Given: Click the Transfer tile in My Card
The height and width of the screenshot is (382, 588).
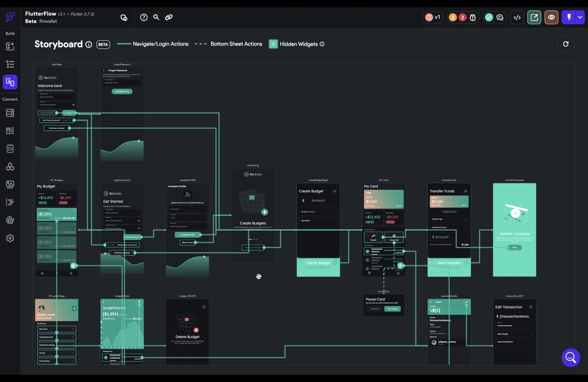Looking at the screenshot, I should coord(374,237).
